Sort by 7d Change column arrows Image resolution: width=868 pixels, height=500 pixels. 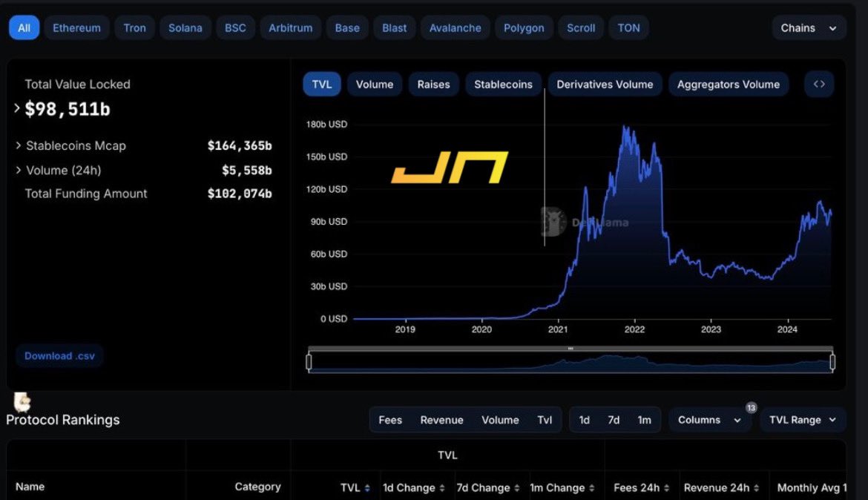516,488
